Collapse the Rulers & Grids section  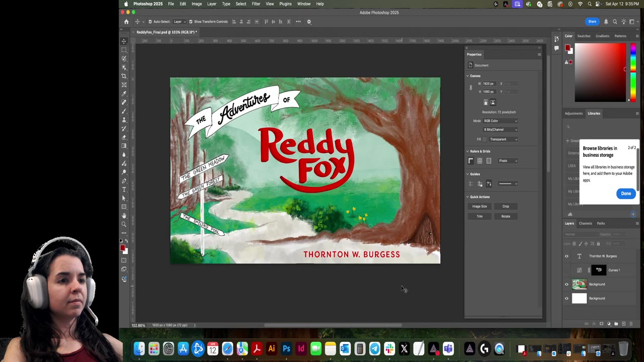click(x=467, y=151)
